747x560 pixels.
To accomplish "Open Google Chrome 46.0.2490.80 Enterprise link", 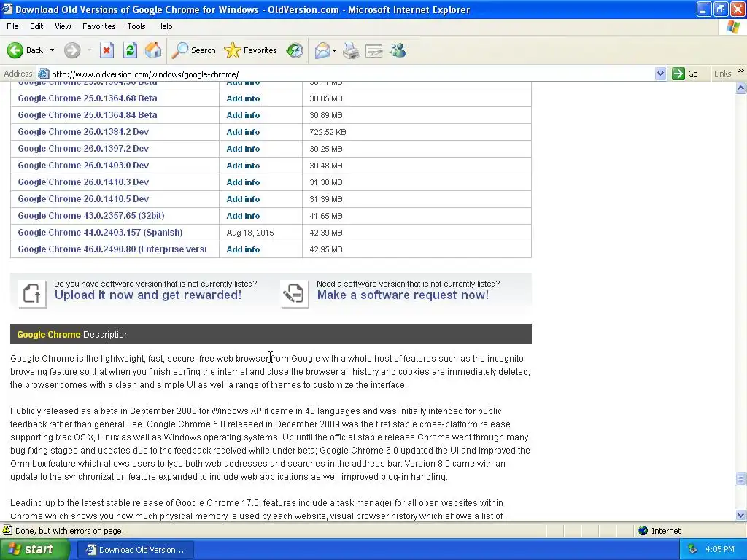I will 112,249.
